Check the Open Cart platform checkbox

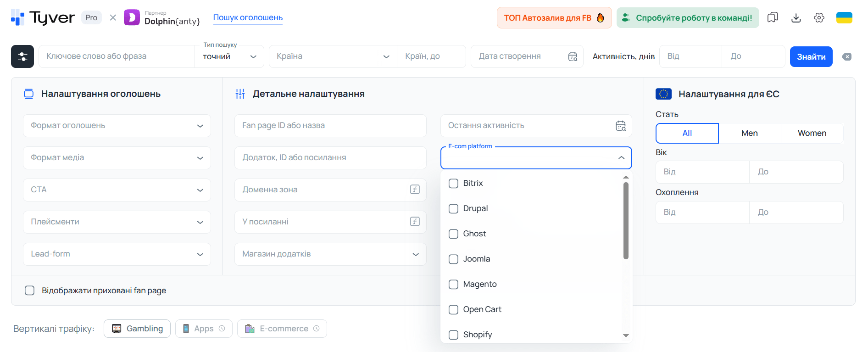coord(453,309)
